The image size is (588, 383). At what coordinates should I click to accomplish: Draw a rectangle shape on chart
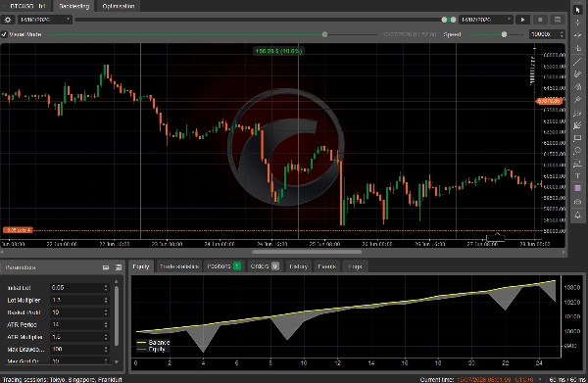(577, 138)
